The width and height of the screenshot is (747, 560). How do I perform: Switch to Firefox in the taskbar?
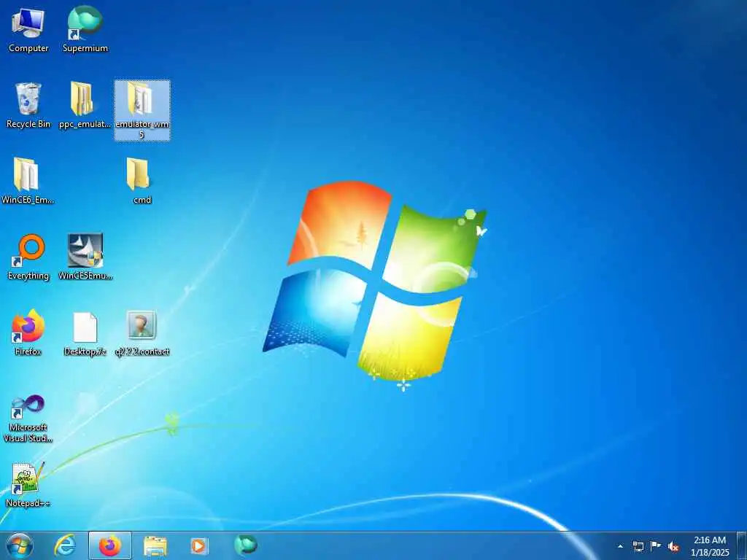tap(110, 545)
